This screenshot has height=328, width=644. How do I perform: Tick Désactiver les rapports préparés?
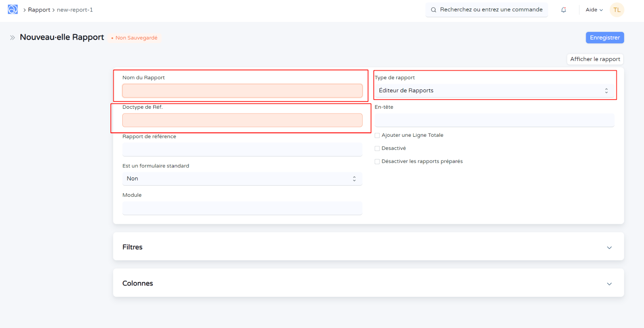point(377,162)
